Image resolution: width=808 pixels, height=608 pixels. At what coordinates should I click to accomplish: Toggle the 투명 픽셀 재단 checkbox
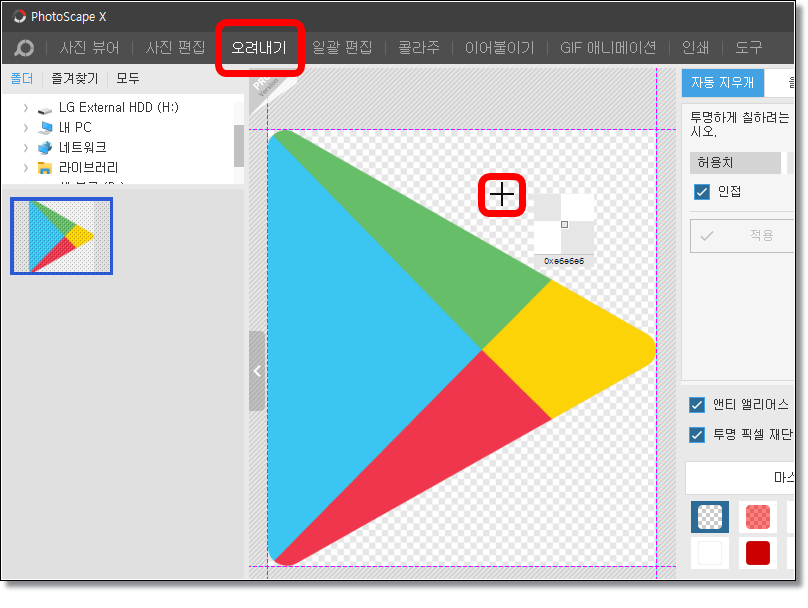coord(697,435)
